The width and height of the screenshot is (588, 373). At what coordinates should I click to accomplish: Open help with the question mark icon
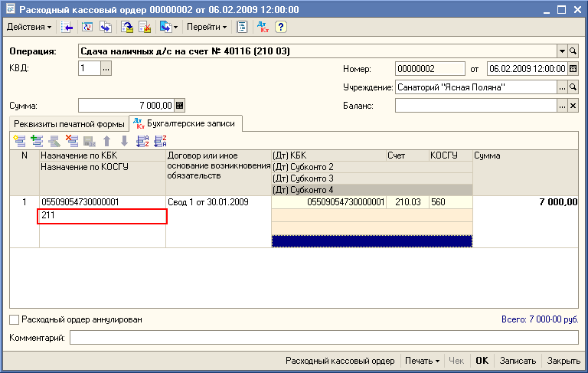click(x=280, y=27)
